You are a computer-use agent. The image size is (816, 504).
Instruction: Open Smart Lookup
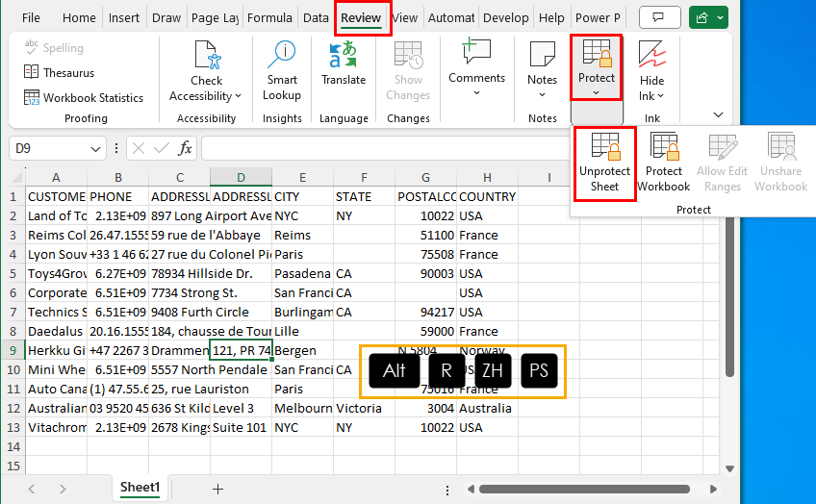282,71
